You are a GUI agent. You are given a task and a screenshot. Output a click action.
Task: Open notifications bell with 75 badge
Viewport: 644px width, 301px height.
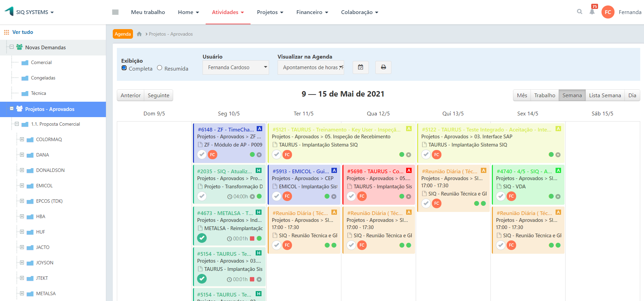point(592,12)
